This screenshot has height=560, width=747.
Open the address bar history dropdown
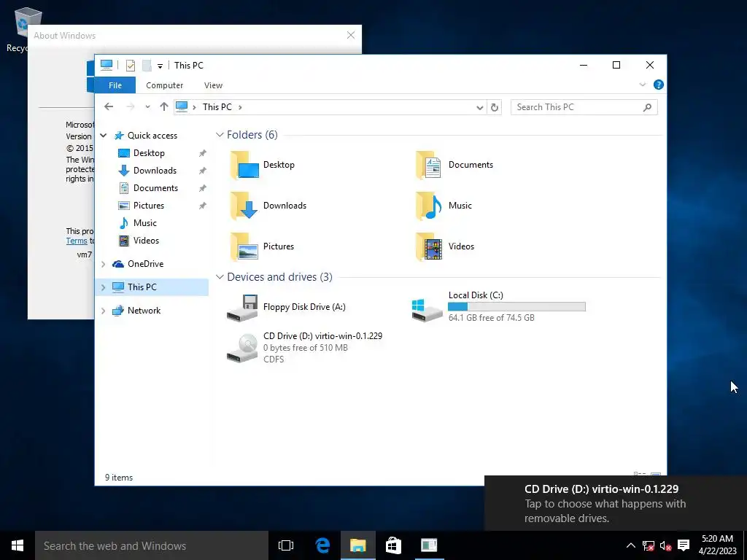[480, 108]
